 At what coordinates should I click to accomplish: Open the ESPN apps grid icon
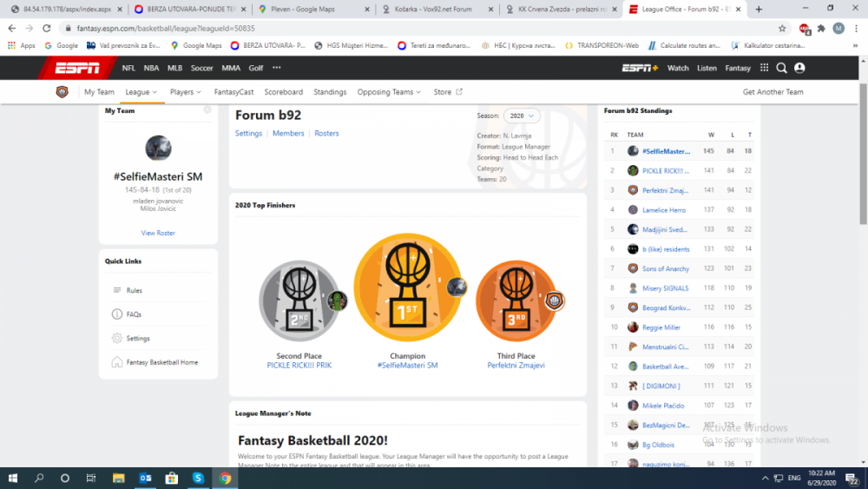764,68
